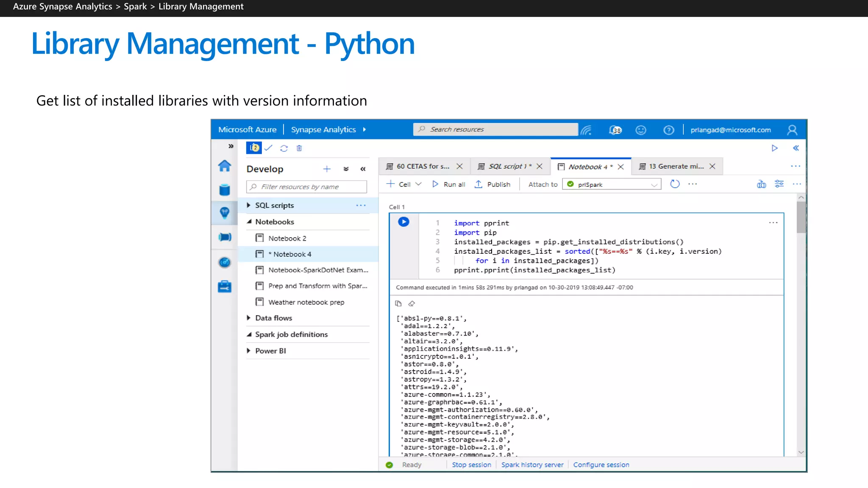Click Run all button
Image resolution: width=868 pixels, height=488 pixels.
tap(448, 184)
